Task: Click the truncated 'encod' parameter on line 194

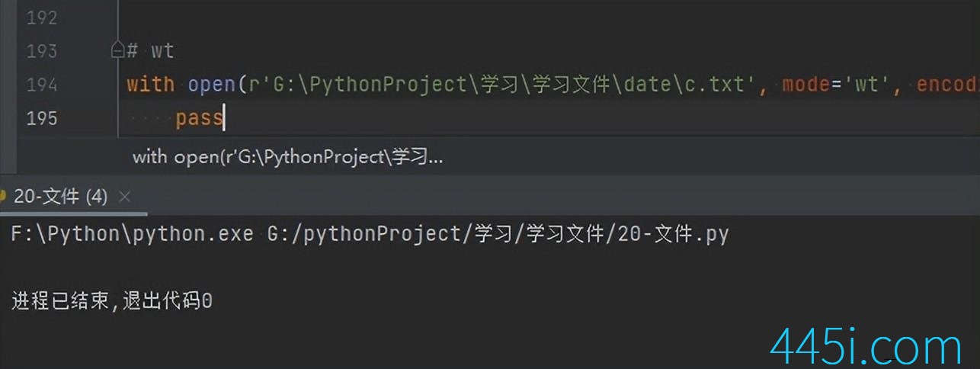Action: (x=947, y=85)
